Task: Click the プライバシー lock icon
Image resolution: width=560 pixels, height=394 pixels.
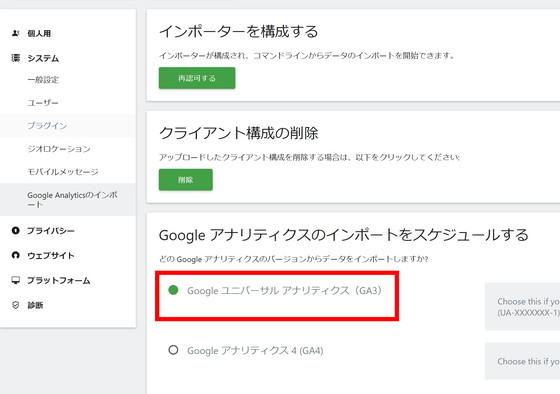Action: [15, 230]
